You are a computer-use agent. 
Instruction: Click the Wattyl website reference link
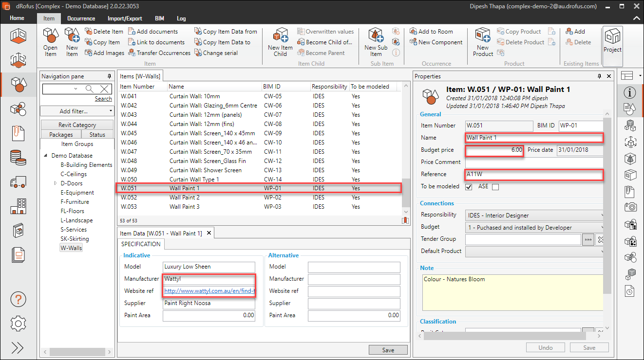[x=209, y=291]
